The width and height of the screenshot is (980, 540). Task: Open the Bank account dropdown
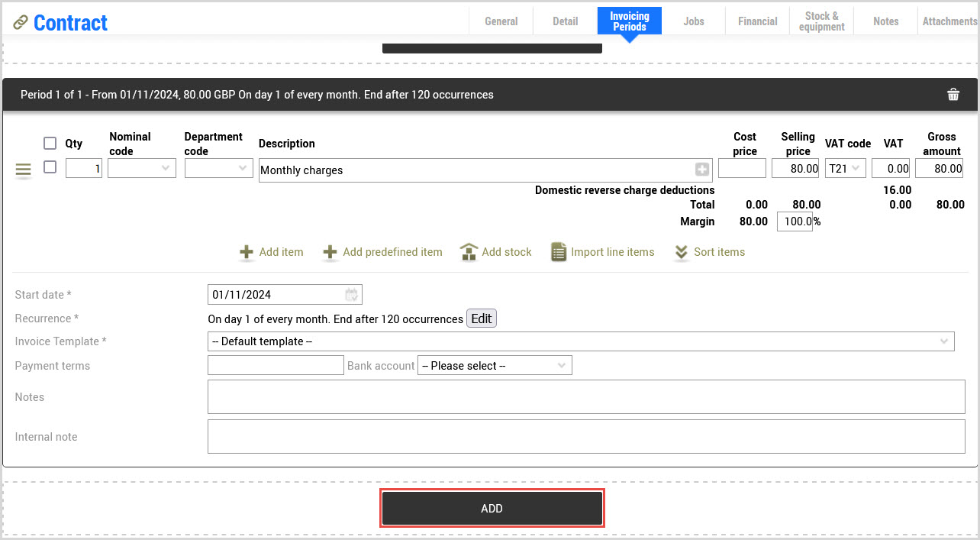click(495, 366)
